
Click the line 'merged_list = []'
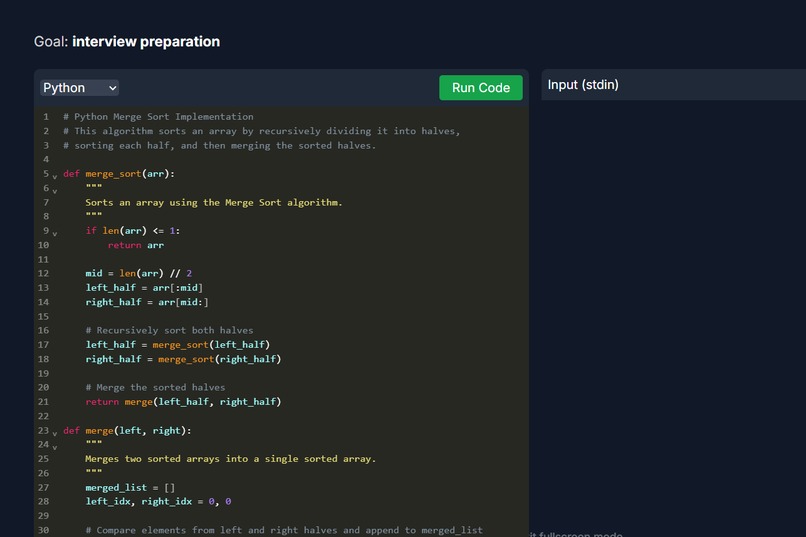tap(130, 488)
